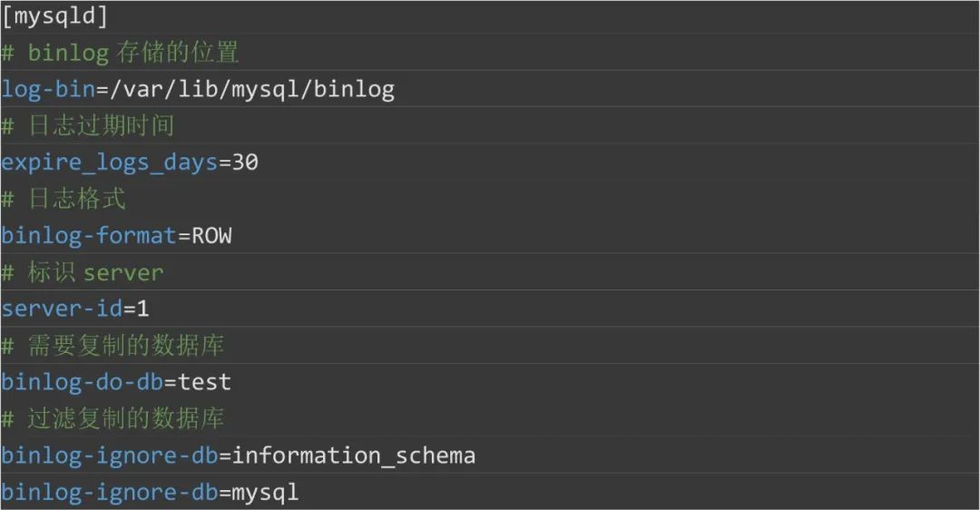Click the binlog storage location comment
The width and height of the screenshot is (980, 510).
pyautogui.click(x=120, y=53)
